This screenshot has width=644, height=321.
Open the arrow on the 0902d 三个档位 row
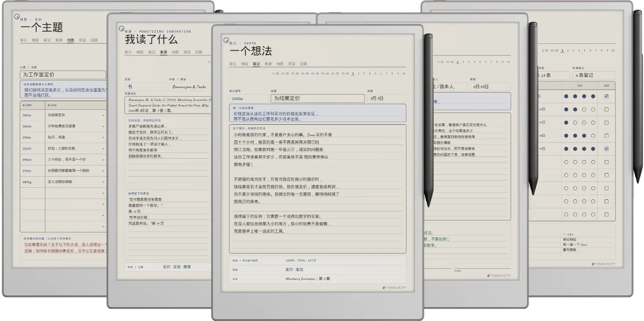[x=103, y=160]
